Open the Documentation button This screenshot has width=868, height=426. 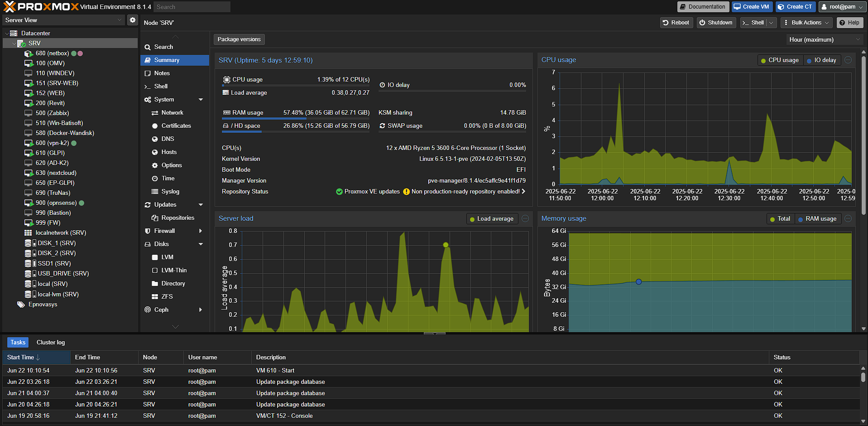pos(703,7)
